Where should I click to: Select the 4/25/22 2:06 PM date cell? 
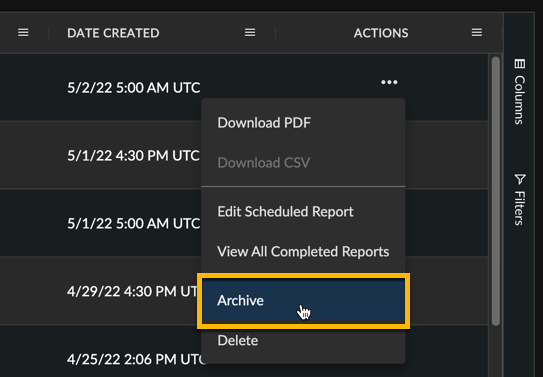point(137,359)
